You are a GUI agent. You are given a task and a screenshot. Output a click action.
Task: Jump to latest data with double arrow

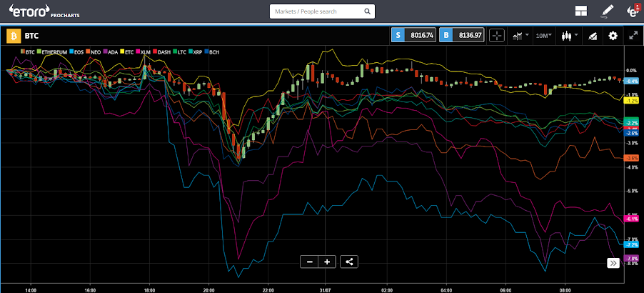click(x=613, y=264)
